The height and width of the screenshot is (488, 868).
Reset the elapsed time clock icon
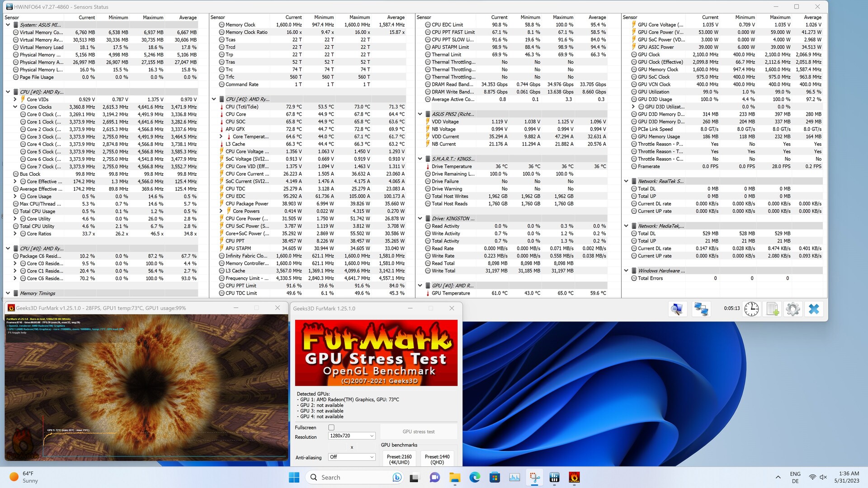pos(751,309)
